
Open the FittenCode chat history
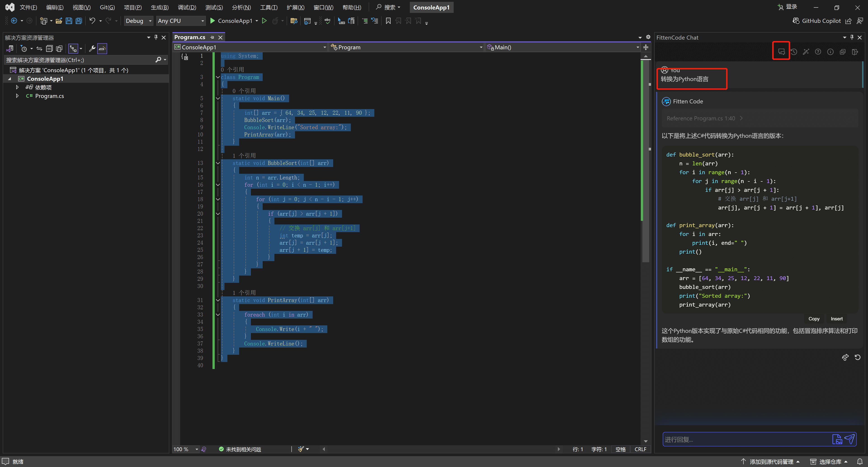pyautogui.click(x=794, y=52)
